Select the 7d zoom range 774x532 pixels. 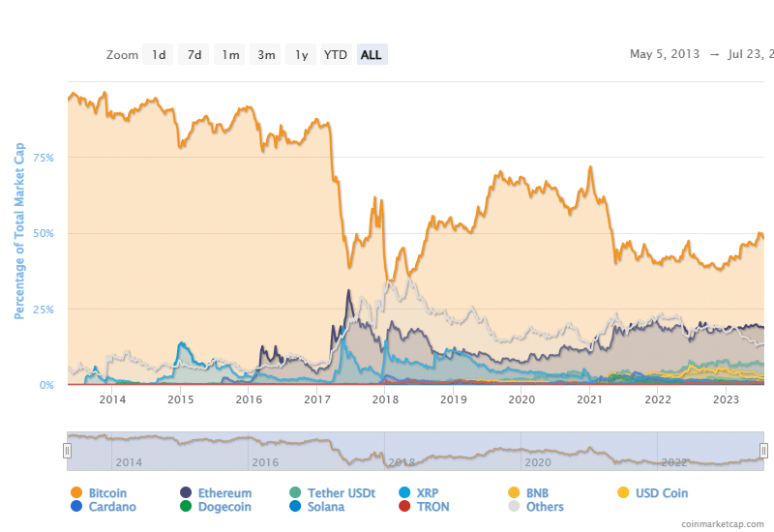point(194,54)
